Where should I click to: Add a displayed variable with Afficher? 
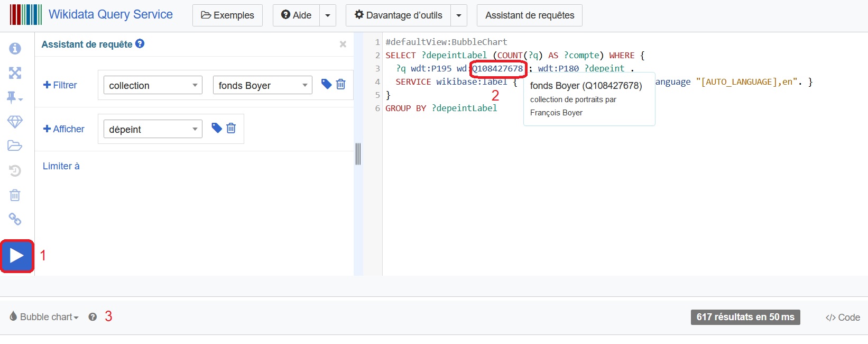pyautogui.click(x=64, y=129)
